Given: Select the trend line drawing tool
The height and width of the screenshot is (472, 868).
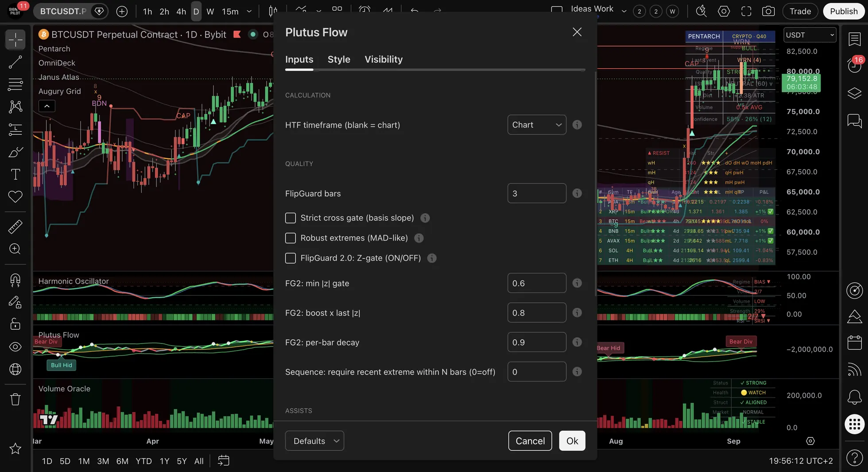Looking at the screenshot, I should coord(15,62).
